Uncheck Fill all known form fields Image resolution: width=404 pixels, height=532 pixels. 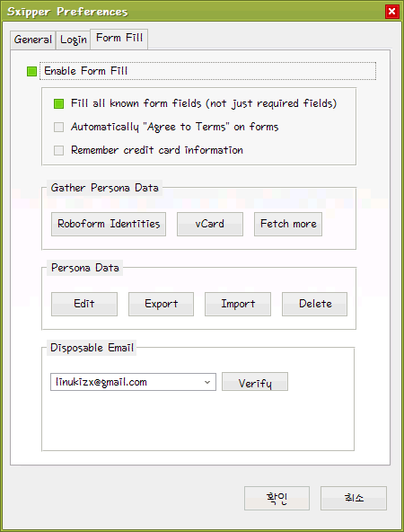coord(58,103)
